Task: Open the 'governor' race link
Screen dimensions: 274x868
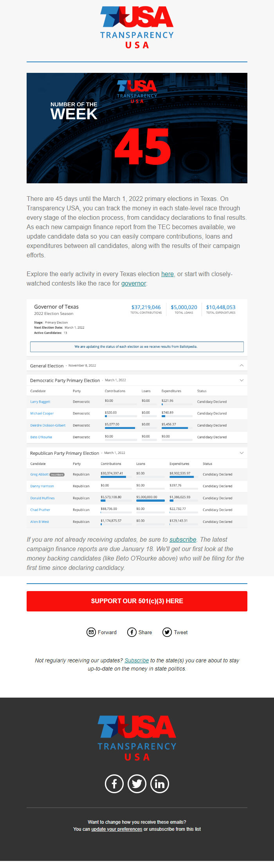Action: click(x=133, y=283)
